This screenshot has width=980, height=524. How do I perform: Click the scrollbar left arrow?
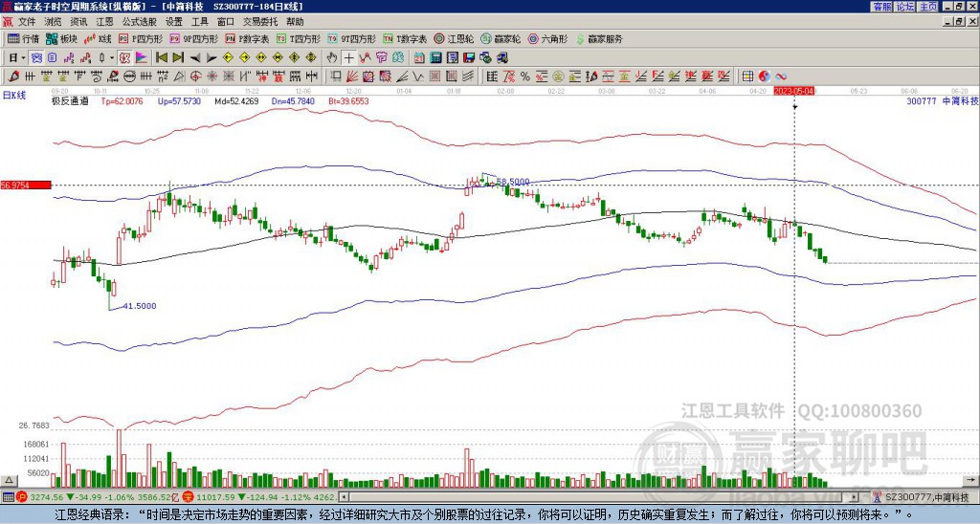pos(344,498)
